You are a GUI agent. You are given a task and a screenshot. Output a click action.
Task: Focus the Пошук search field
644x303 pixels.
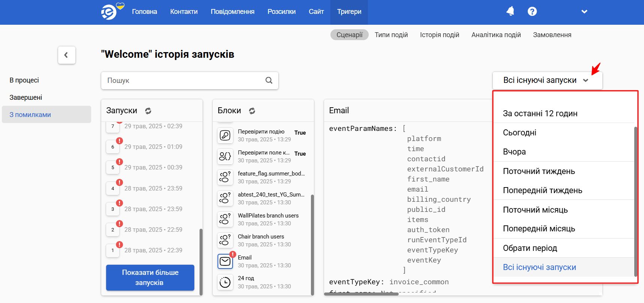coord(189,80)
